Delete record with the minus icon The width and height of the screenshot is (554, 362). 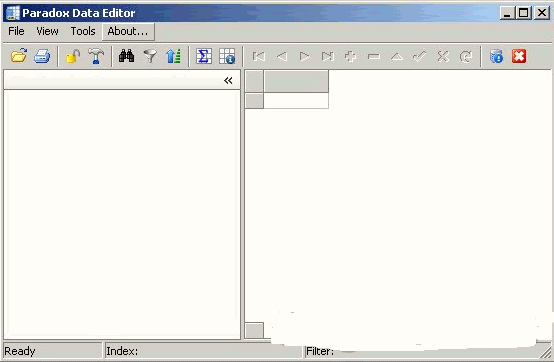pos(374,56)
